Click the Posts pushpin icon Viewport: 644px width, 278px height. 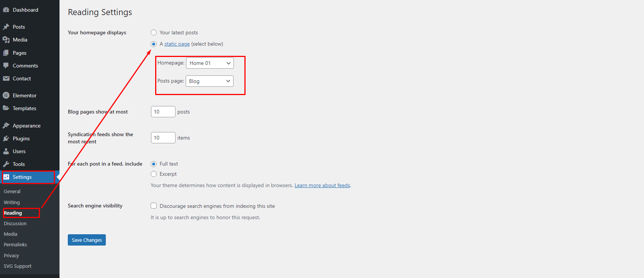6,27
